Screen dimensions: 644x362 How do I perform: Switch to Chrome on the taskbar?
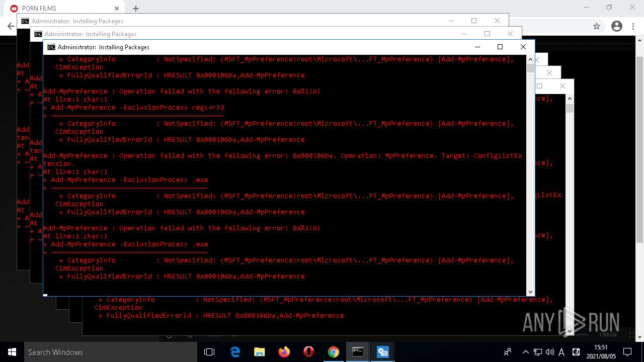334,352
